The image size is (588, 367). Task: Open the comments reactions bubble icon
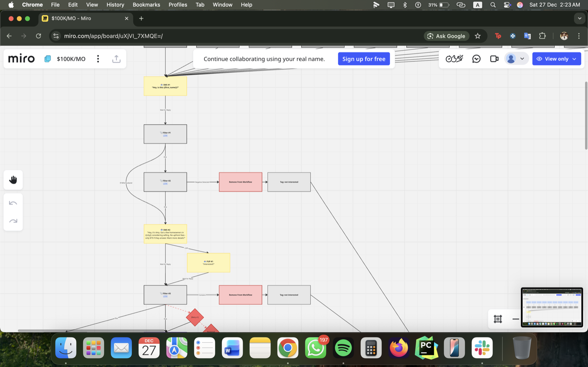[x=476, y=59]
